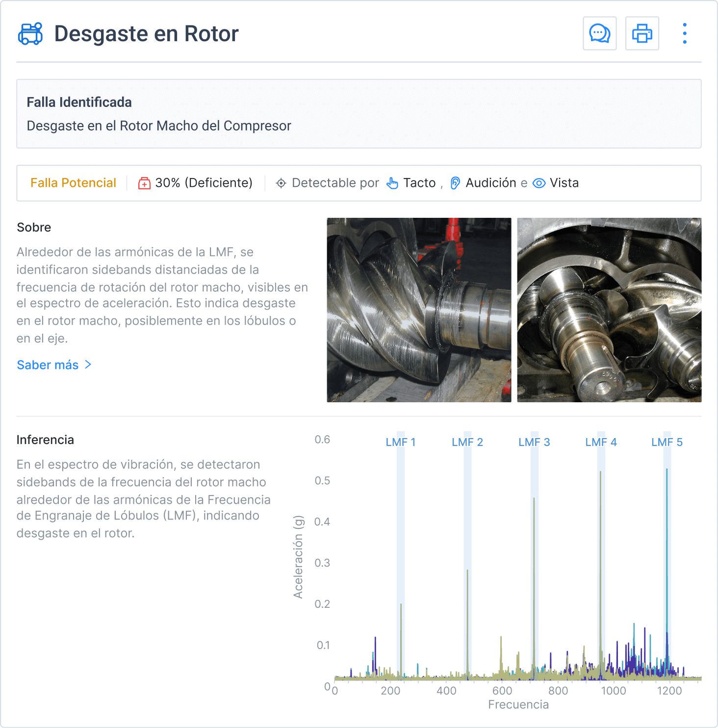Click the compressor machine icon beside title
718x728 pixels.
30,34
